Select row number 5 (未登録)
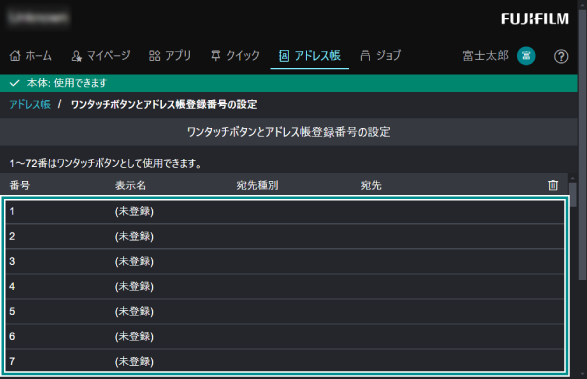587x379 pixels. coord(285,312)
